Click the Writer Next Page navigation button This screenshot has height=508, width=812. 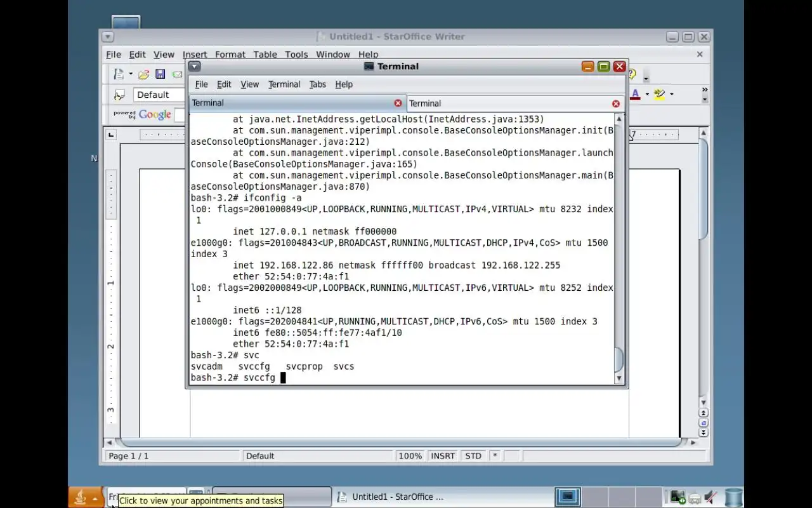[703, 432]
